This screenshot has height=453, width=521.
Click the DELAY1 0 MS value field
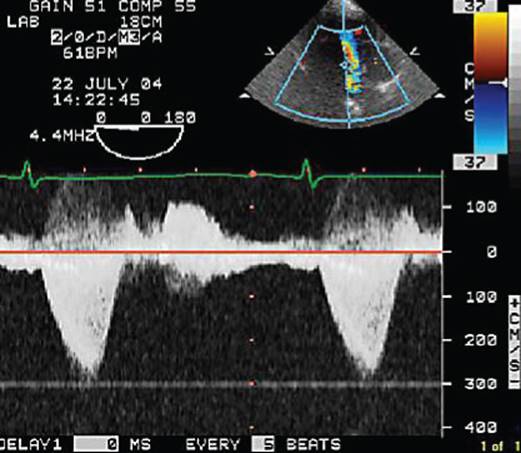(96, 444)
